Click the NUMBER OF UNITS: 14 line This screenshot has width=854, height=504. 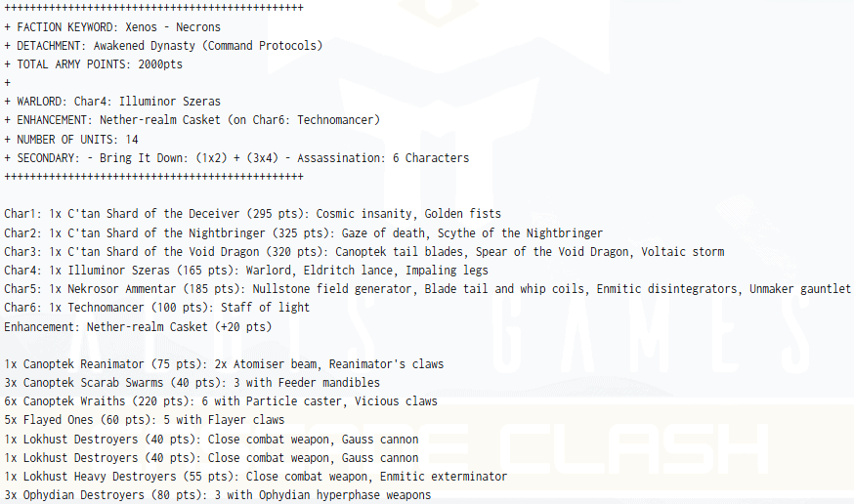click(75, 139)
